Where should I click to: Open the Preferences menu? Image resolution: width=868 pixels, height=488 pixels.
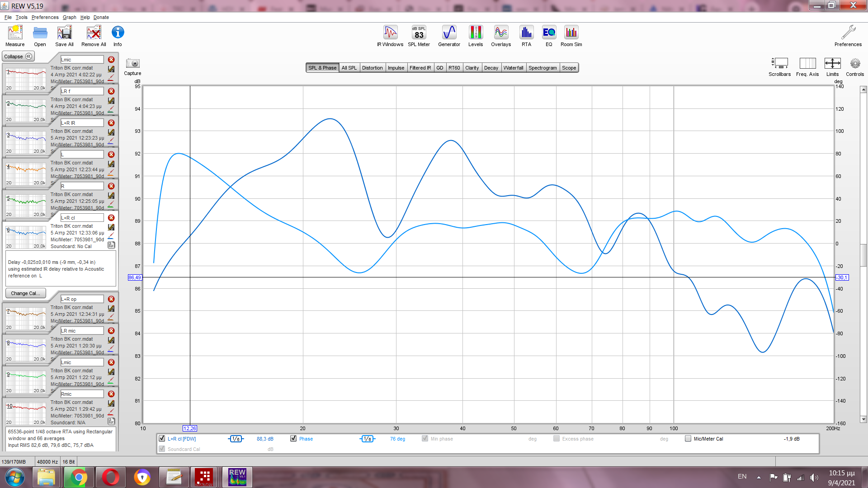(x=45, y=17)
